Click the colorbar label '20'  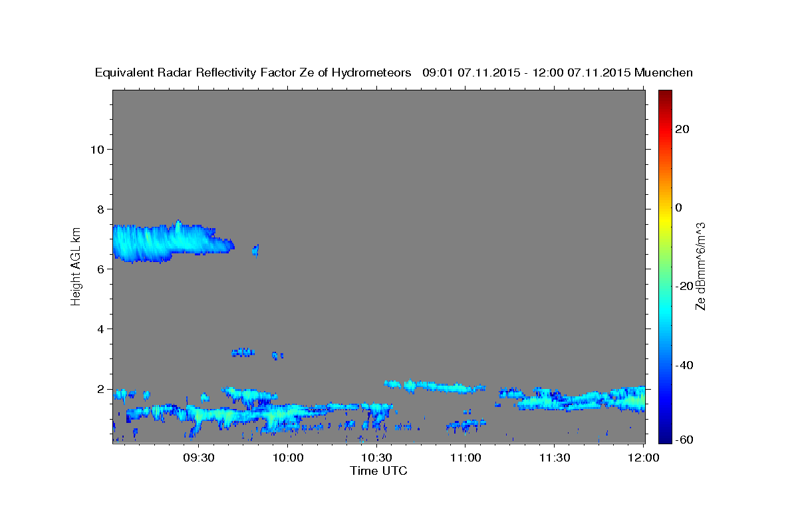point(682,129)
